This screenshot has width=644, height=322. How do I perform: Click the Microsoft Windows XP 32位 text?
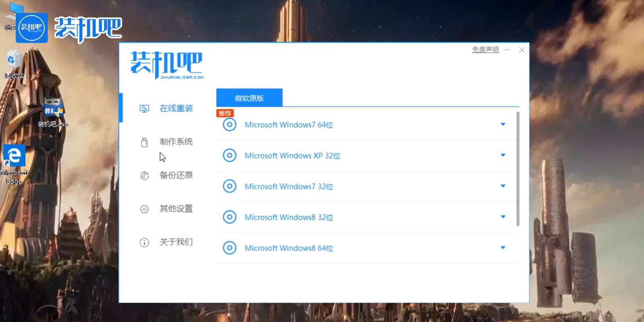click(x=293, y=156)
